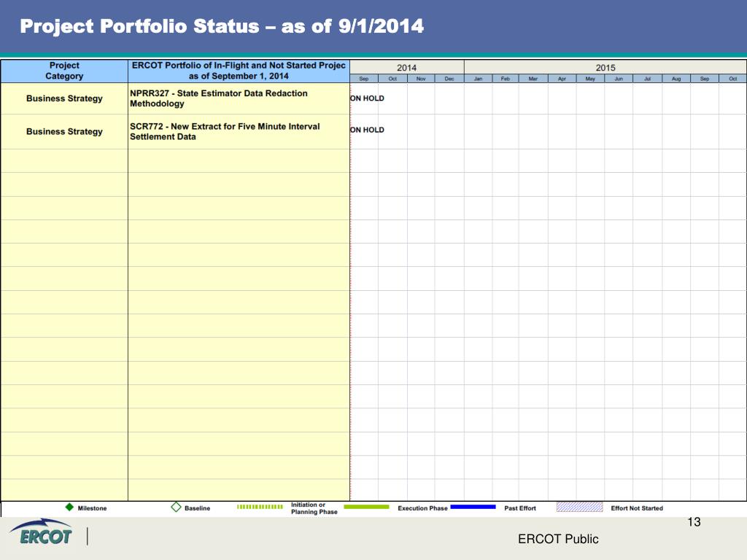Click the Nov 2014 month header
747x560 pixels.
coord(421,79)
